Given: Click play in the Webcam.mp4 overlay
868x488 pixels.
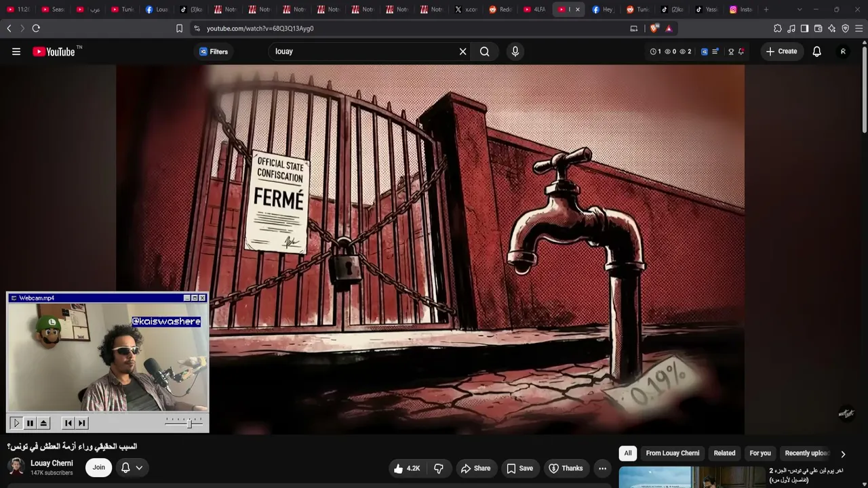Looking at the screenshot, I should 16,423.
